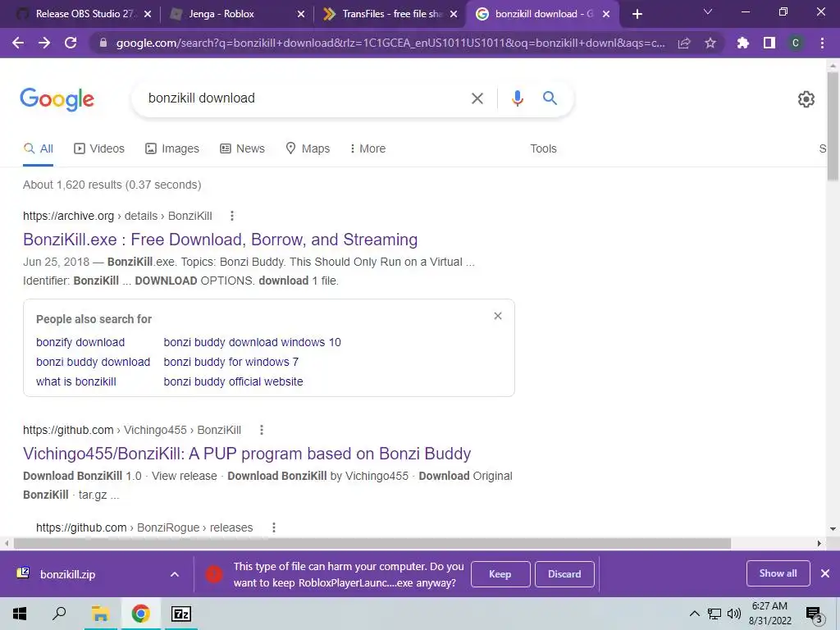Go back to the previous page

tap(18, 43)
